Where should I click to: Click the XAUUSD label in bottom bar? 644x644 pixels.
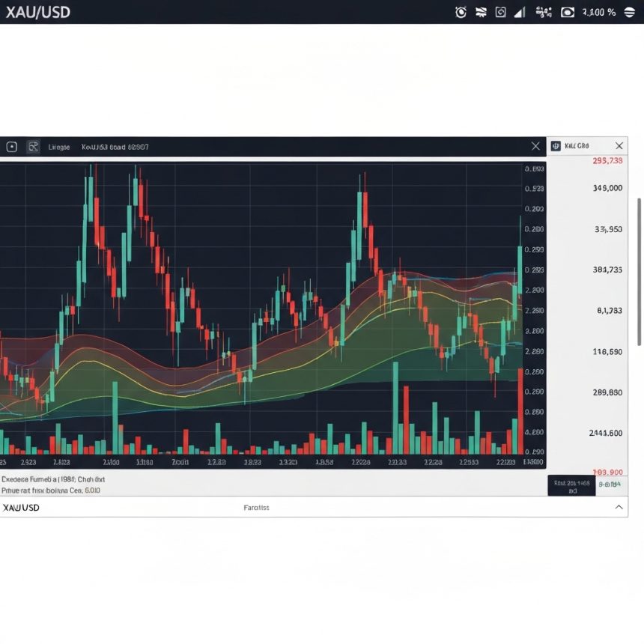coord(21,508)
